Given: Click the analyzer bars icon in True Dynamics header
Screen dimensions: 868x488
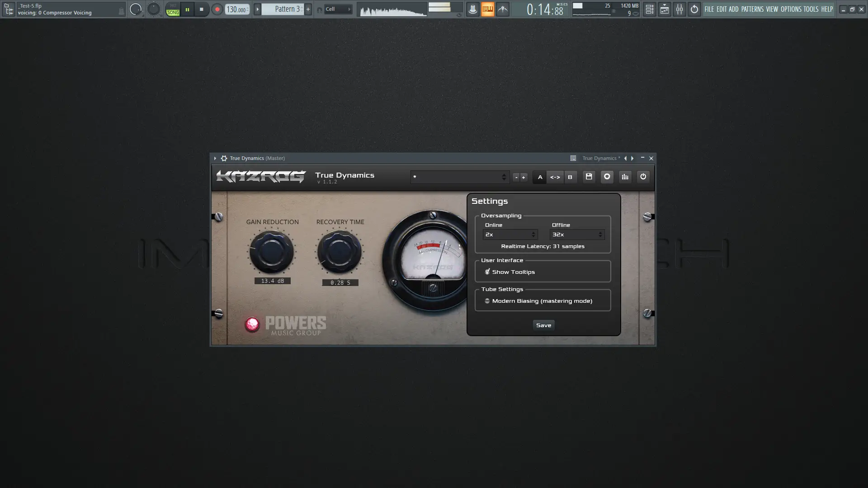Looking at the screenshot, I should pos(625,177).
